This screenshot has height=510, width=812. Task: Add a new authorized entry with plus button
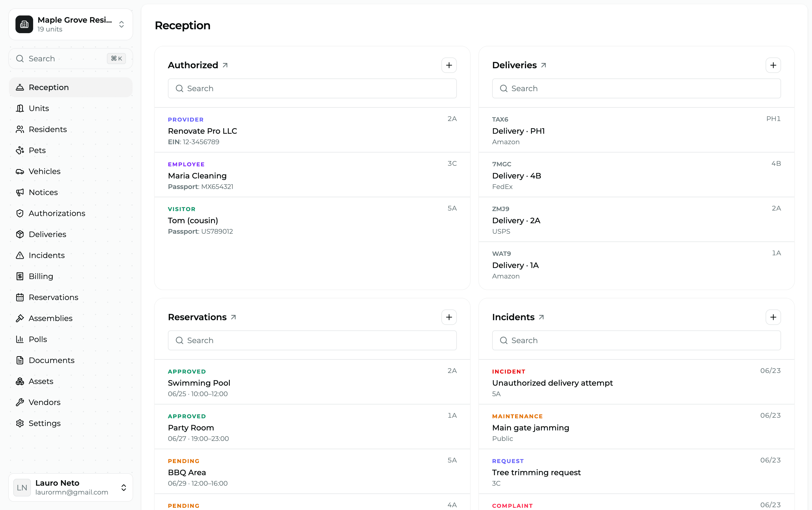[x=449, y=65]
